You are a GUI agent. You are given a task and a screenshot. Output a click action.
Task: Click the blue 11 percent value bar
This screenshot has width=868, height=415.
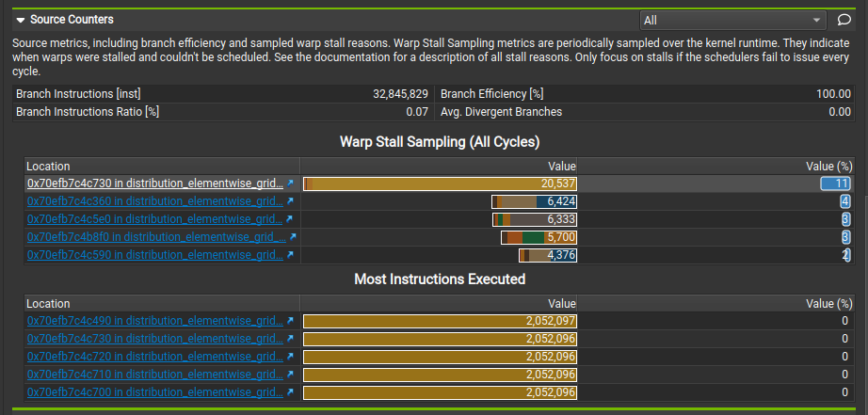836,184
